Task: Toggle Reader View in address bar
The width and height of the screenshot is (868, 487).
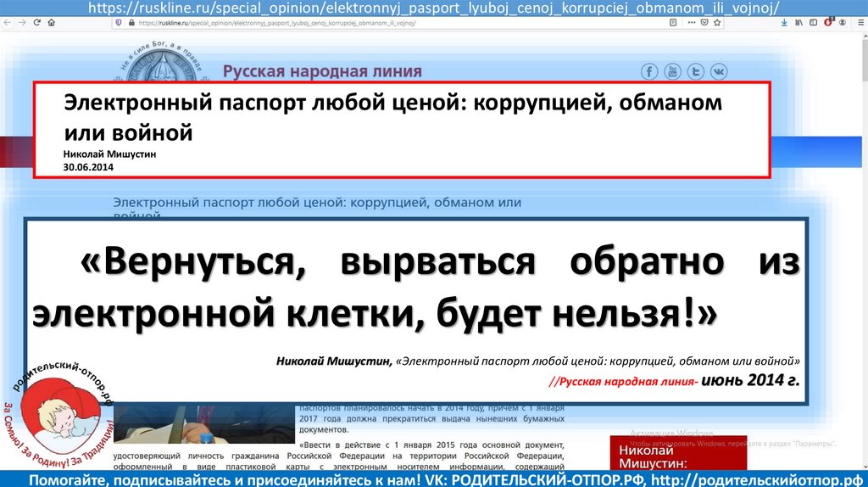Action: 672,23
